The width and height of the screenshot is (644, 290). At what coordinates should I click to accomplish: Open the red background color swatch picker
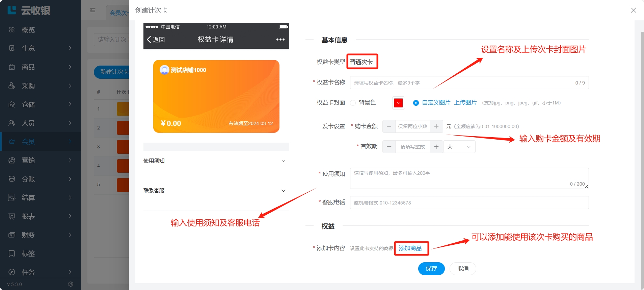(398, 103)
